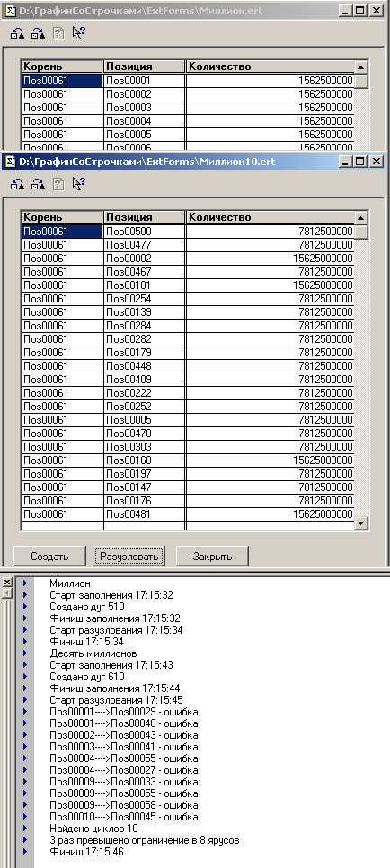Click the Закрыть button
This screenshot has width=390, height=868.
(212, 556)
